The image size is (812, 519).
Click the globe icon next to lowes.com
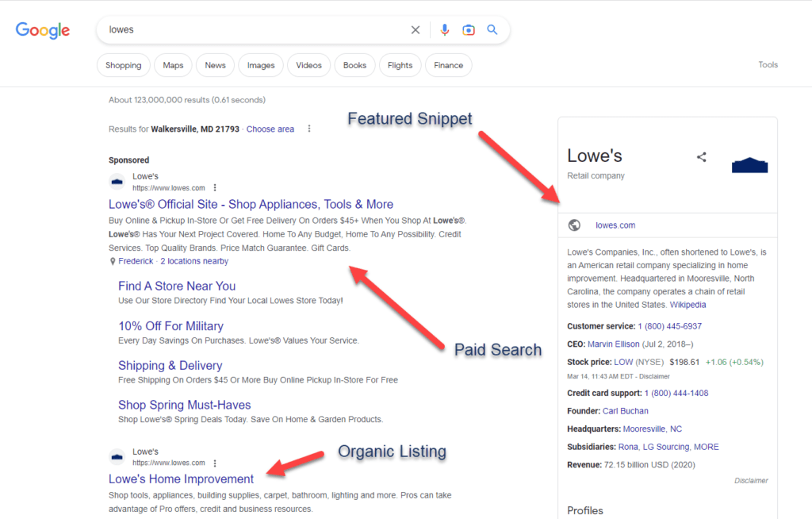pos(574,225)
